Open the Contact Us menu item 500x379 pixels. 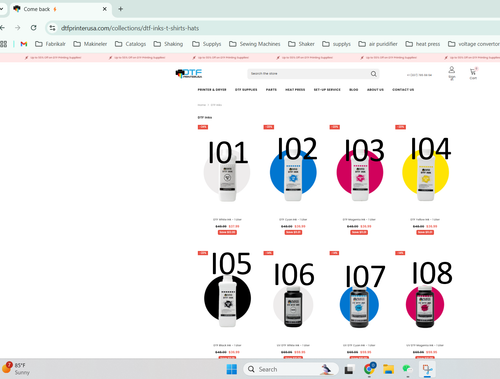[x=403, y=90]
